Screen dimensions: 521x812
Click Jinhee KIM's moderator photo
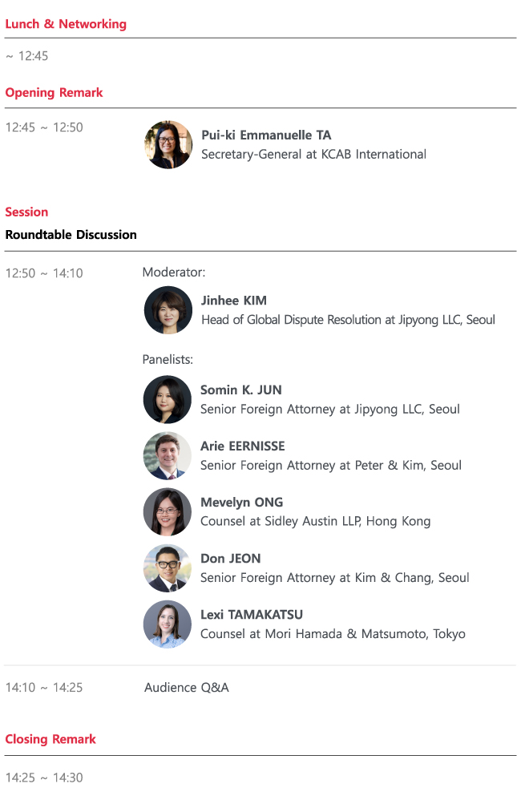click(x=168, y=310)
